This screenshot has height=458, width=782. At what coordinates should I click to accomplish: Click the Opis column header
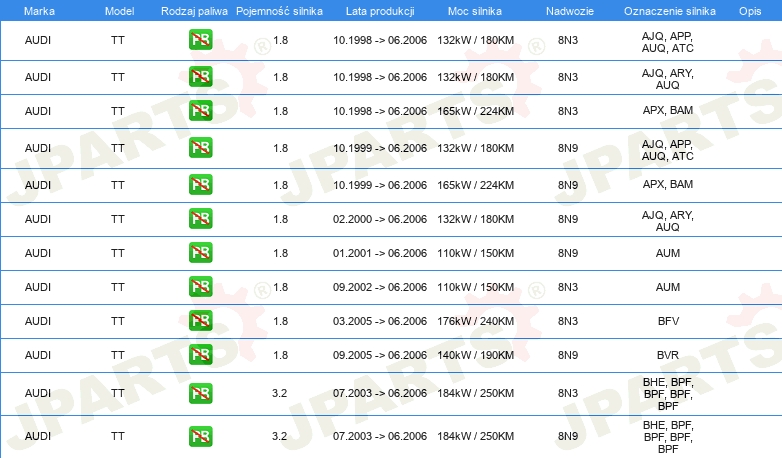pyautogui.click(x=750, y=11)
